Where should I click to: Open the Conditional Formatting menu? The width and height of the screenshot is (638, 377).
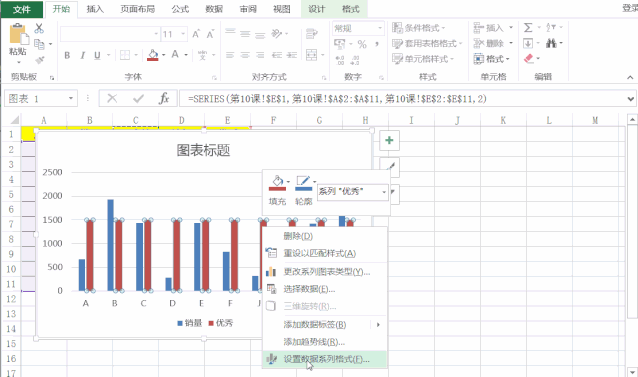click(419, 28)
